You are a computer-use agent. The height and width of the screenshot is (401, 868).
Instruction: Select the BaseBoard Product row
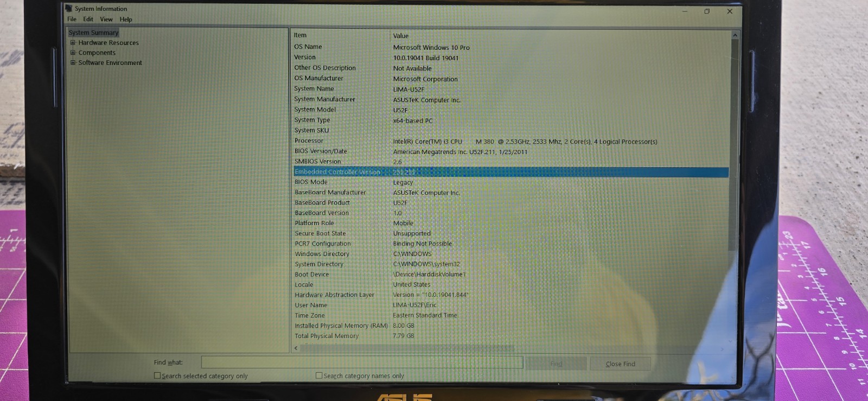point(510,203)
